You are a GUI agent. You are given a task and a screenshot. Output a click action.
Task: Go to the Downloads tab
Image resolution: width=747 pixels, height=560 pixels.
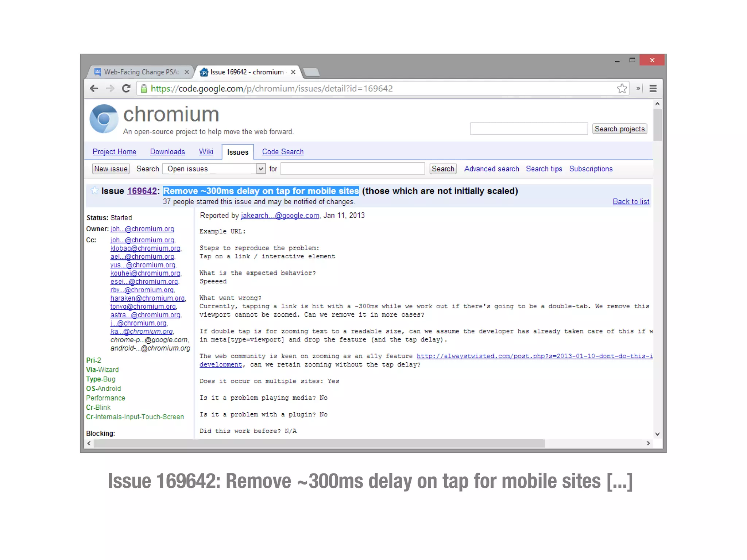tap(167, 151)
